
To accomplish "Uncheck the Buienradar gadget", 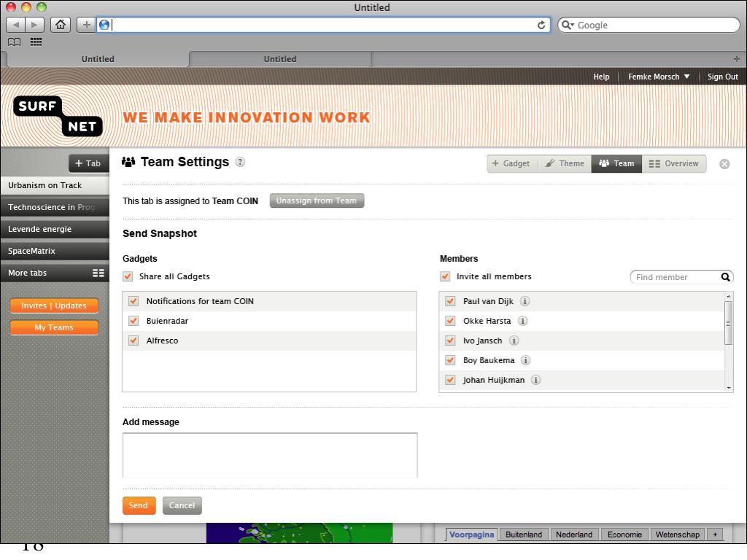I will [x=133, y=321].
